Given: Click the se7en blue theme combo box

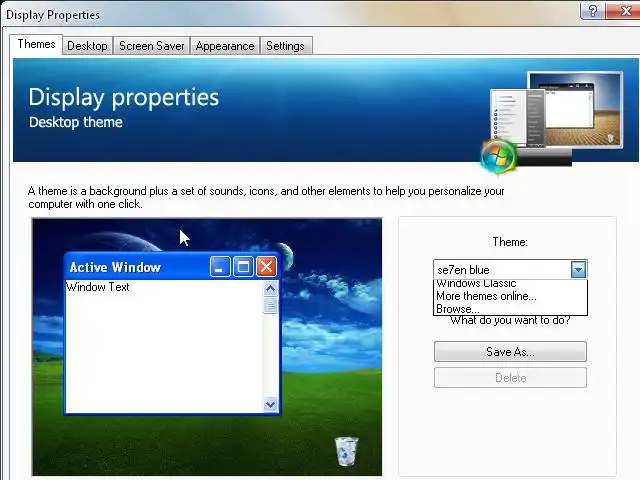Looking at the screenshot, I should pyautogui.click(x=510, y=269).
